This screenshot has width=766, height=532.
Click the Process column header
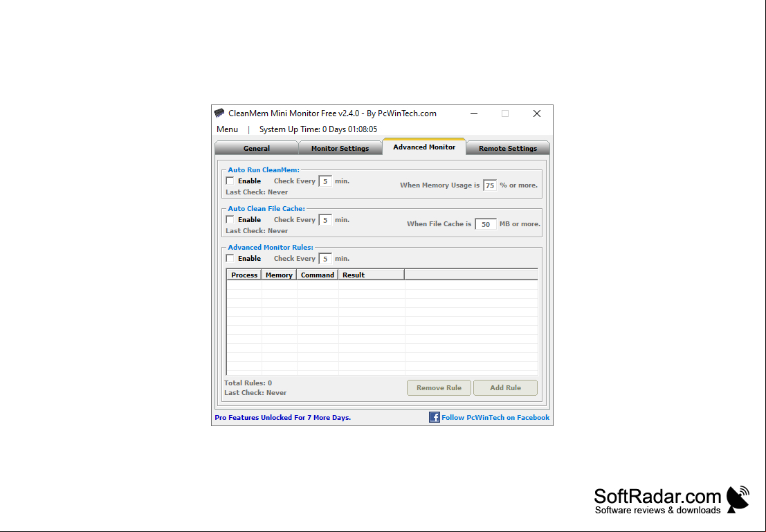click(x=244, y=275)
